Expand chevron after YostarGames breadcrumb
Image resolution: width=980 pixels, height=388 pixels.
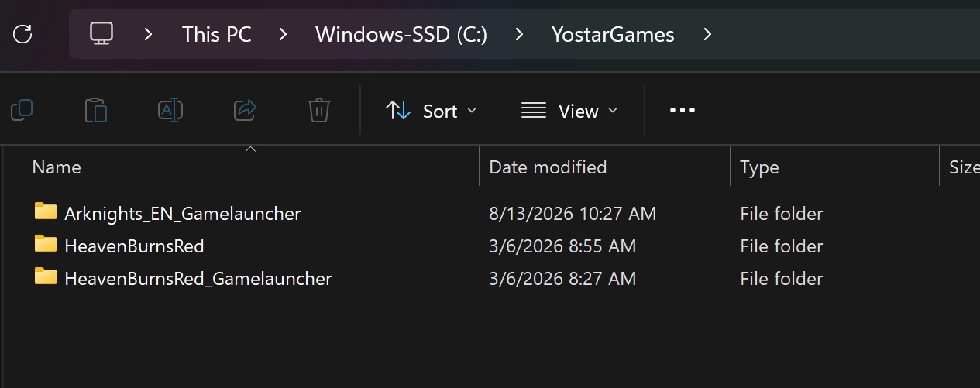707,35
